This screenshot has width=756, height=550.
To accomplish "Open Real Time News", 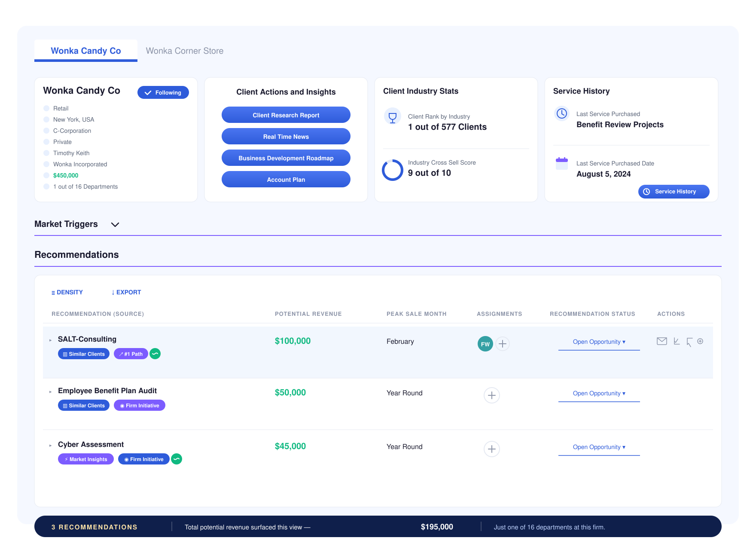I will point(286,136).
